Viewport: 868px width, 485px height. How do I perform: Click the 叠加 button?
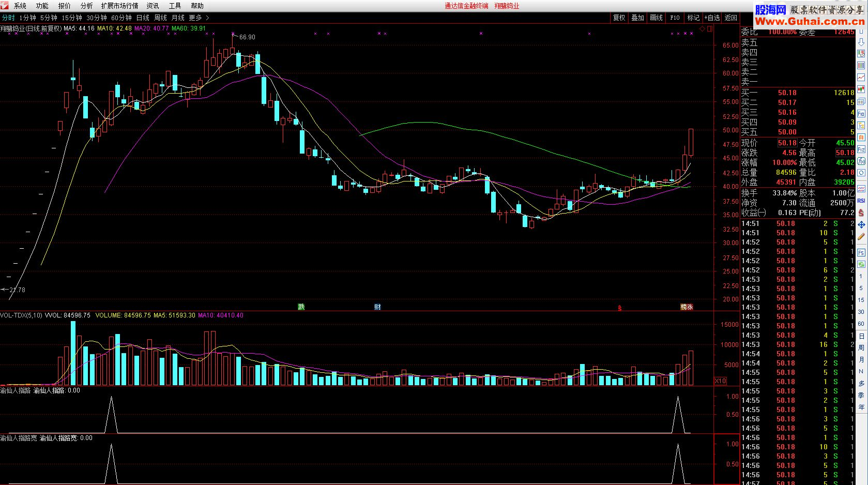pos(638,18)
